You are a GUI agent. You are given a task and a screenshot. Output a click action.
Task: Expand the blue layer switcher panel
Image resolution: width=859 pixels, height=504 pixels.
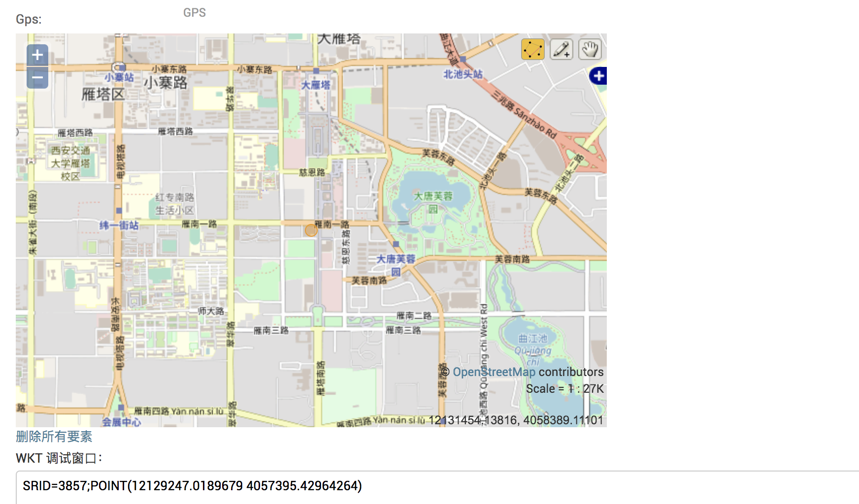point(598,75)
